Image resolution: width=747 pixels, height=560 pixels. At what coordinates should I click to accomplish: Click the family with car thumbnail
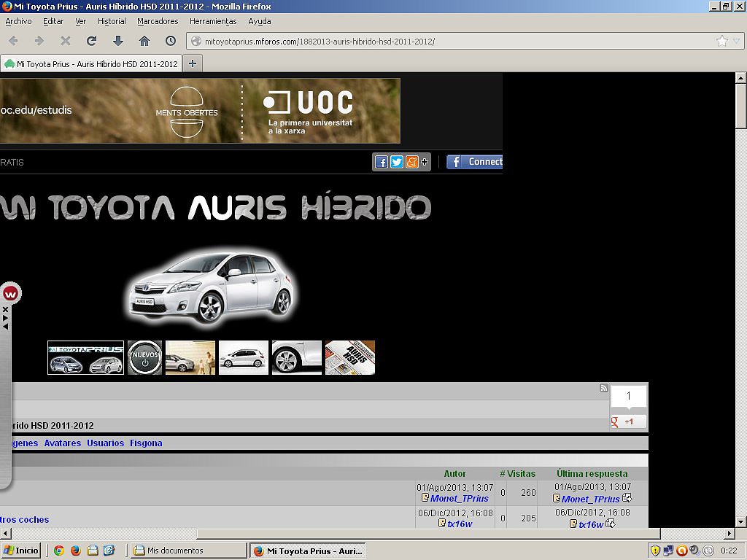coord(190,357)
